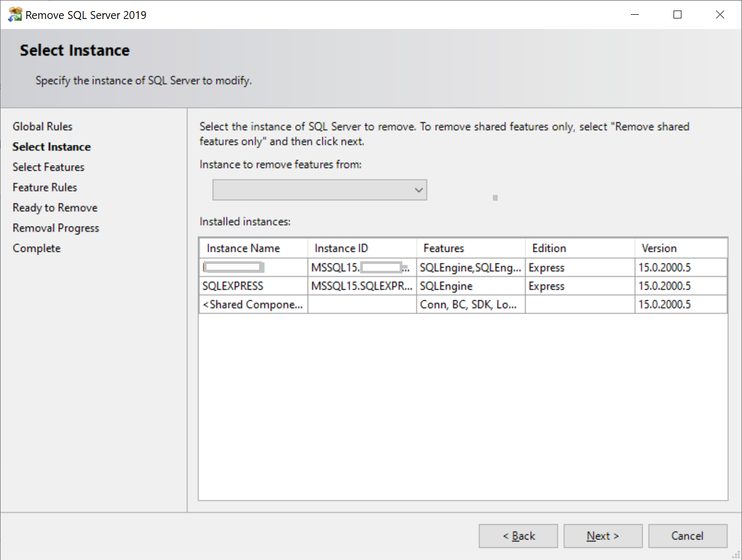Select the Select Features step in sidebar

pos(48,167)
